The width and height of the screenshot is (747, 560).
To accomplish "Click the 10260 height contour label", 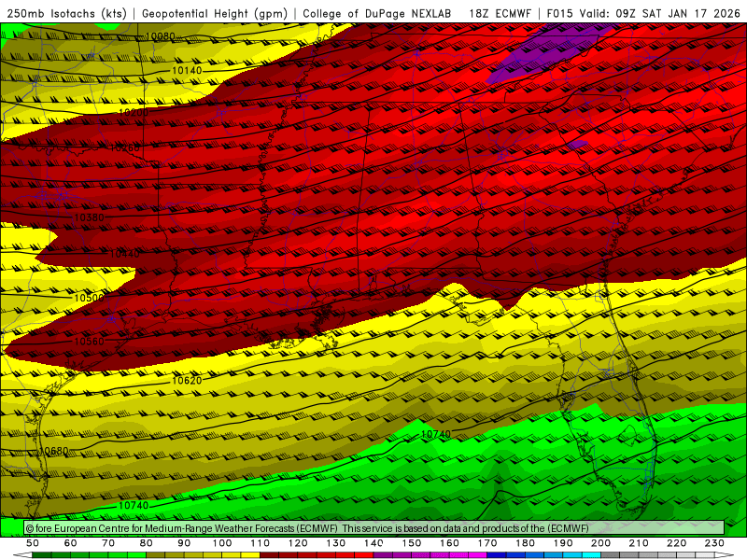I will click(x=125, y=148).
